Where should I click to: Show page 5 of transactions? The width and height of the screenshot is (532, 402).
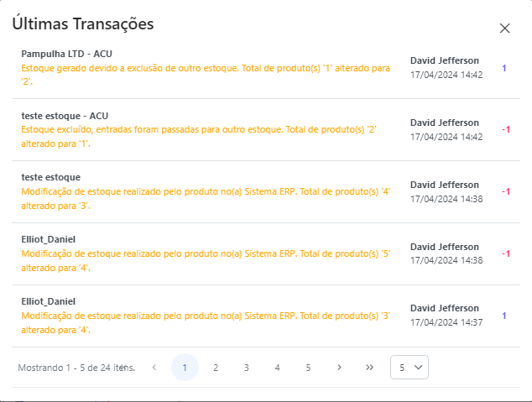point(308,368)
